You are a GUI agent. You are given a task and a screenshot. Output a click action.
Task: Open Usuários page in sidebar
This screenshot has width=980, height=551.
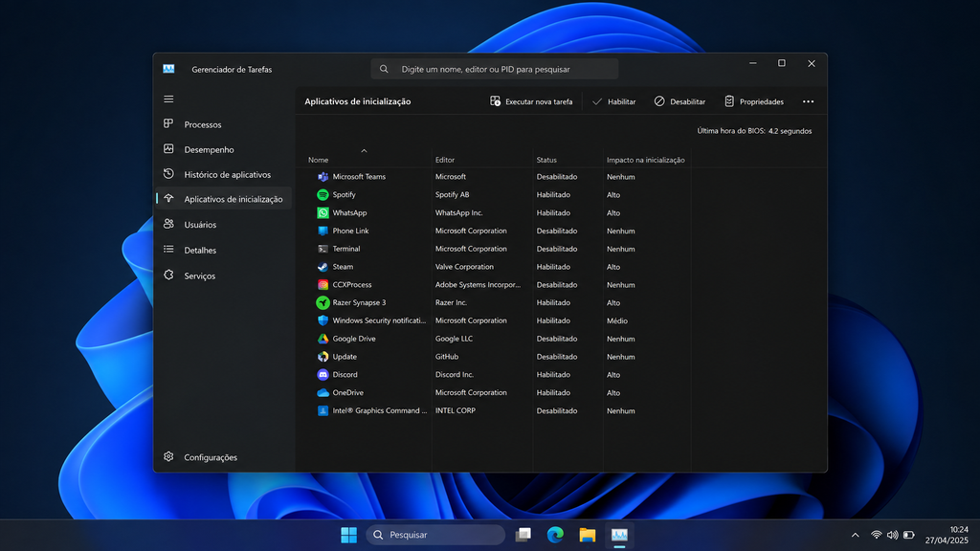point(224,224)
